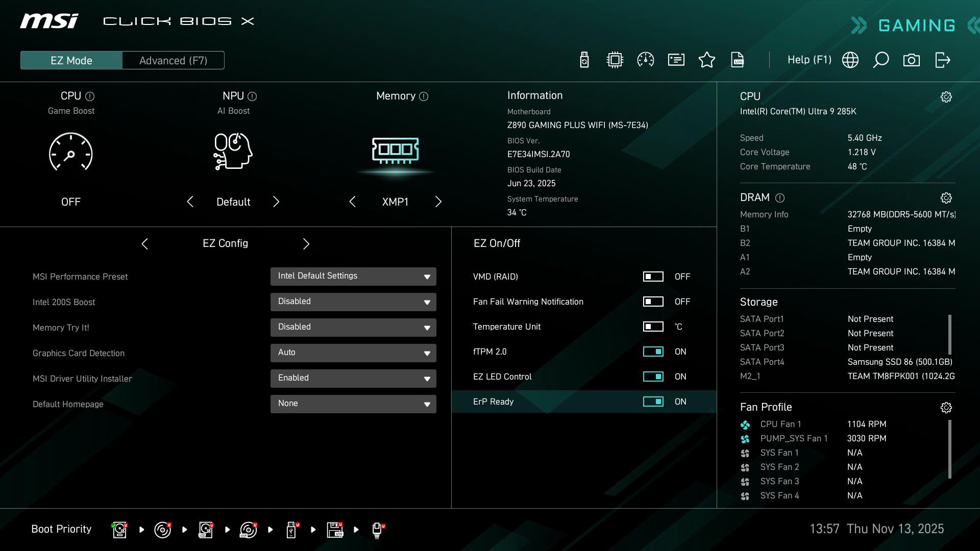This screenshot has width=980, height=551.
Task: Open the search magnifier icon
Action: click(x=880, y=60)
